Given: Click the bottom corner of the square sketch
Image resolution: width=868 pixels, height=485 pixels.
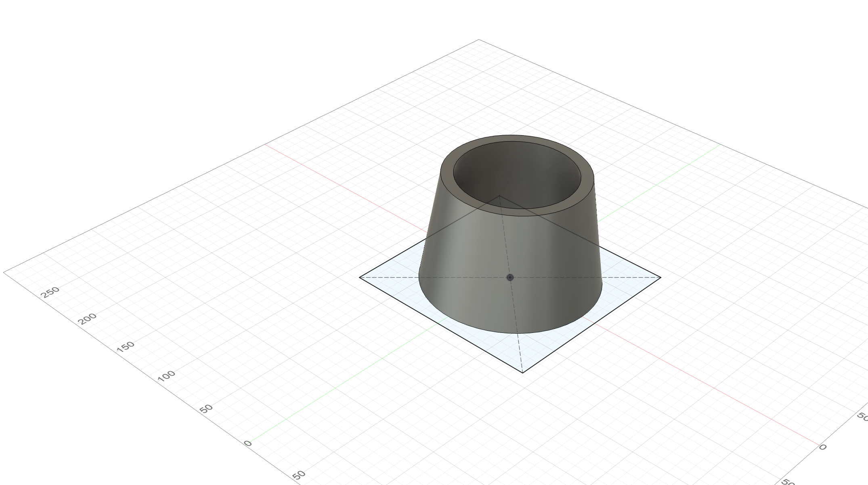Looking at the screenshot, I should [523, 372].
